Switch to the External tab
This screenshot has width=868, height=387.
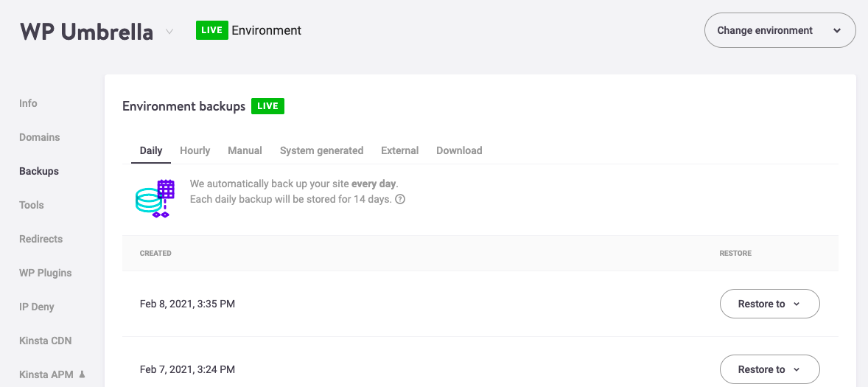pos(399,150)
